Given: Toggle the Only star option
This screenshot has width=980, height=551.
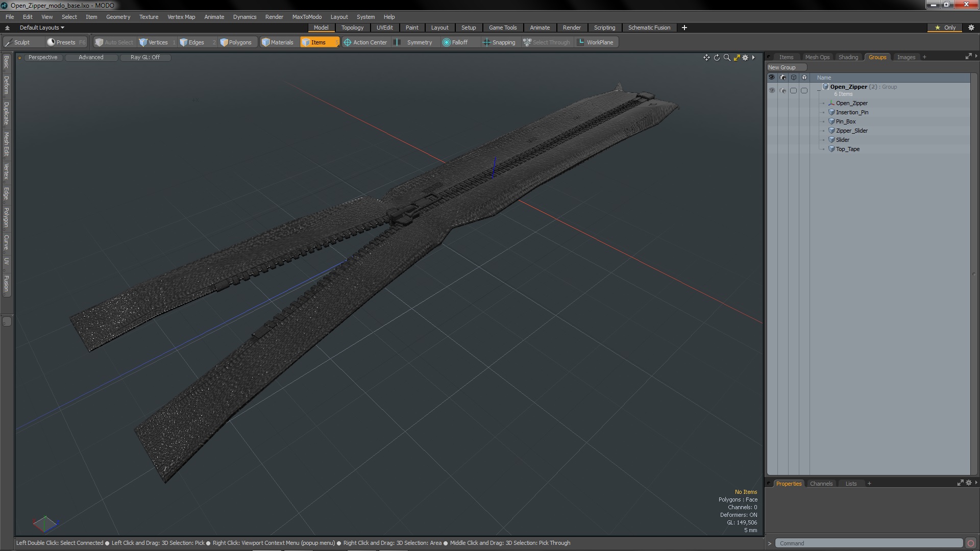Looking at the screenshot, I should pos(945,28).
